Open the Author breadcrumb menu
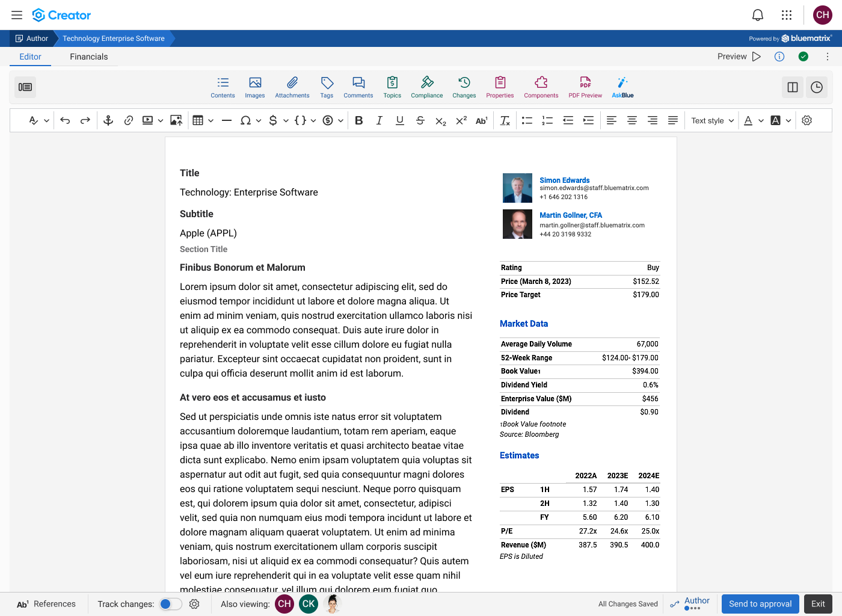Viewport: 842px width, 616px height. coord(32,38)
